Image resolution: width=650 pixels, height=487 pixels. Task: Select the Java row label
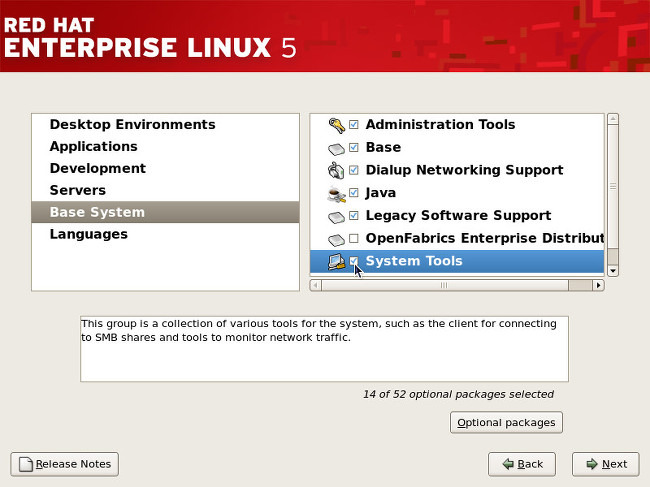click(380, 193)
